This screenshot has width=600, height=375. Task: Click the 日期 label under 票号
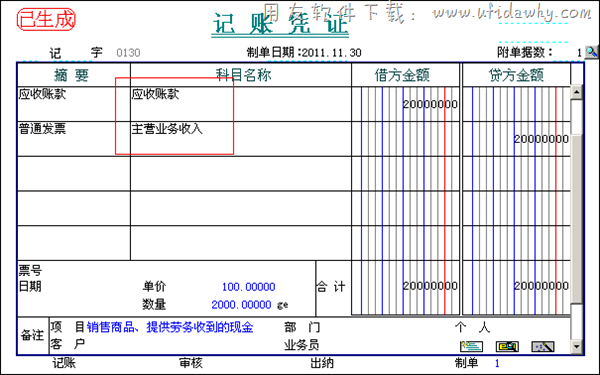pyautogui.click(x=30, y=286)
